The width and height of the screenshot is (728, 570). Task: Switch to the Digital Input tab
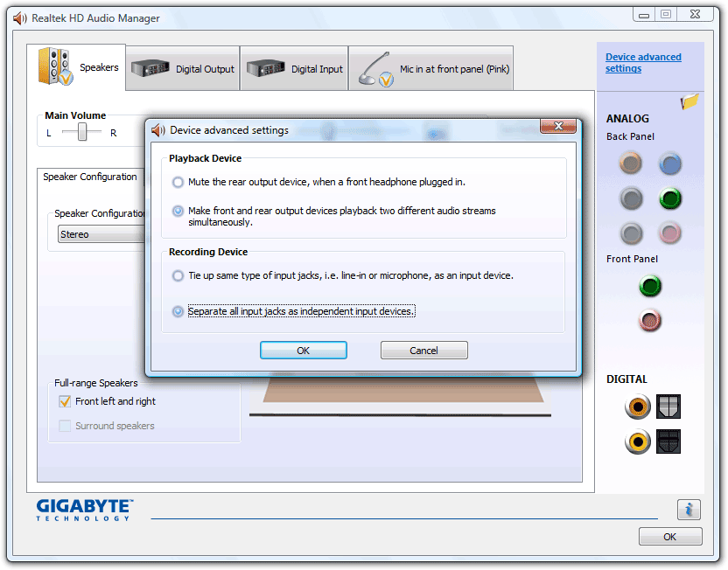(294, 69)
